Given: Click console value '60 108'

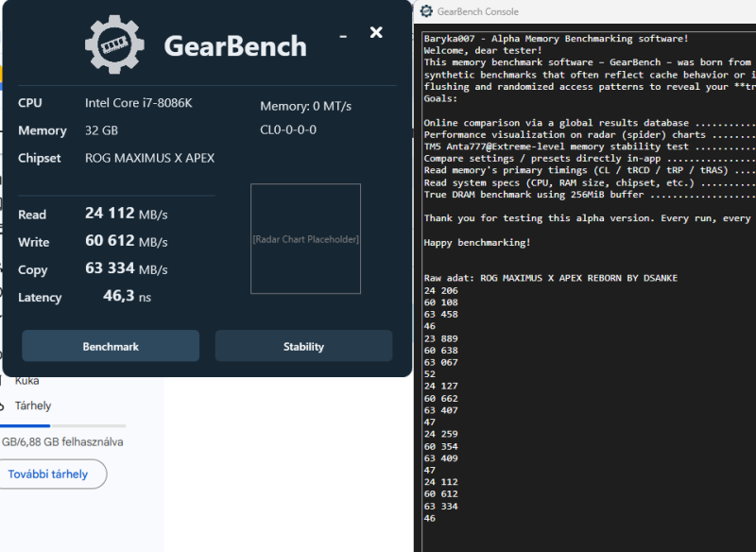Looking at the screenshot, I should click(441, 302).
